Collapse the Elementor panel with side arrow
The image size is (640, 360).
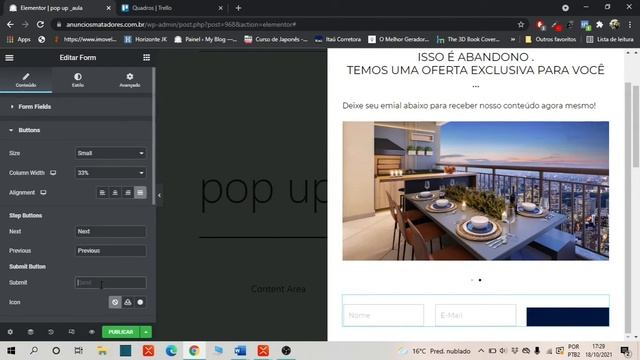[x=159, y=195]
